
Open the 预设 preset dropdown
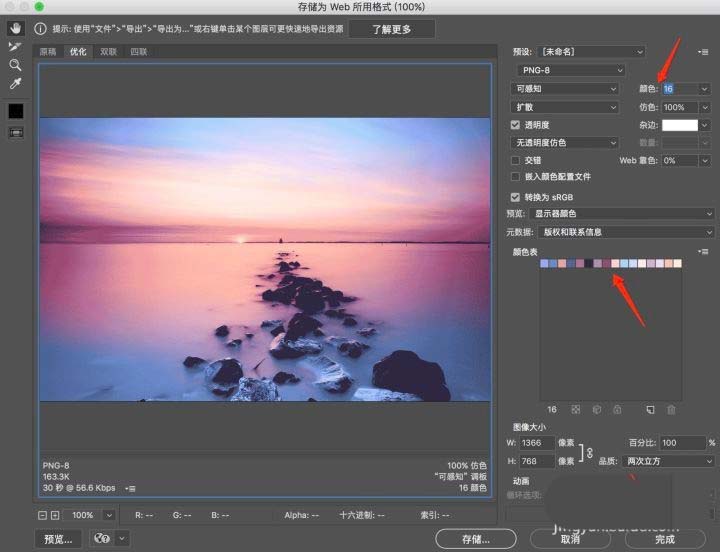[591, 52]
